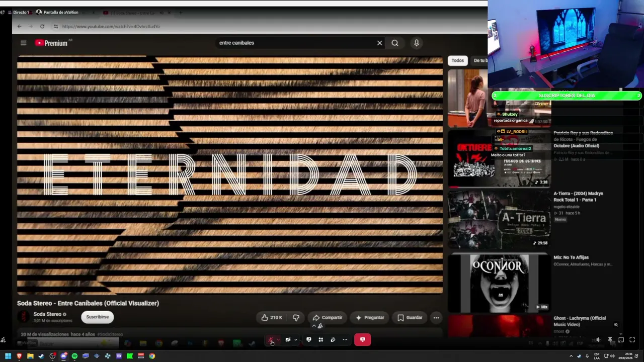644x362 pixels.
Task: Open the soundboard icon in call bar
Action: [x=333, y=340]
